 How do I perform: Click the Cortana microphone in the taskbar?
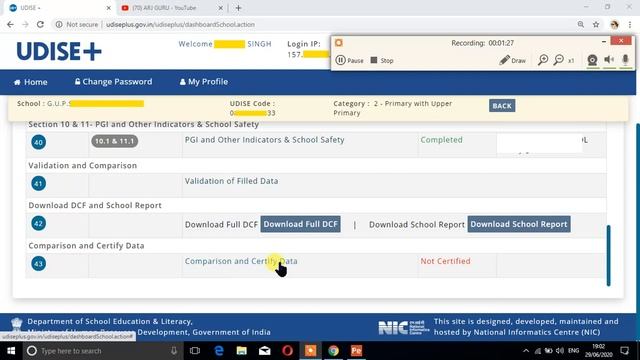(x=174, y=351)
